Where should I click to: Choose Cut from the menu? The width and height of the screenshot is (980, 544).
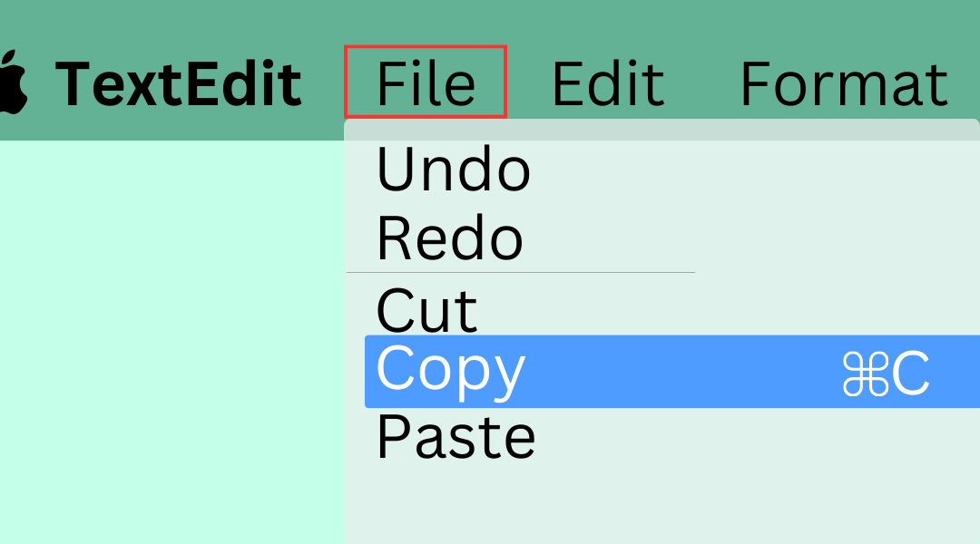(x=426, y=308)
